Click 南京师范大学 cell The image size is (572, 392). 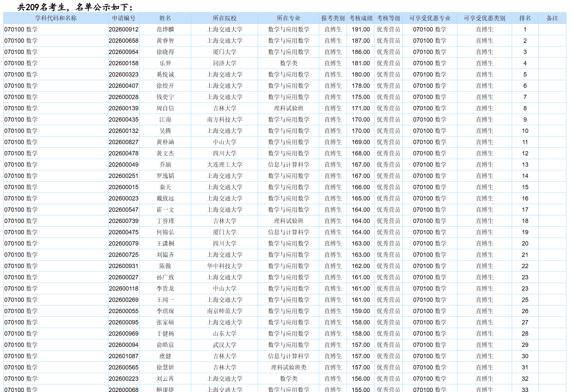pos(225,311)
